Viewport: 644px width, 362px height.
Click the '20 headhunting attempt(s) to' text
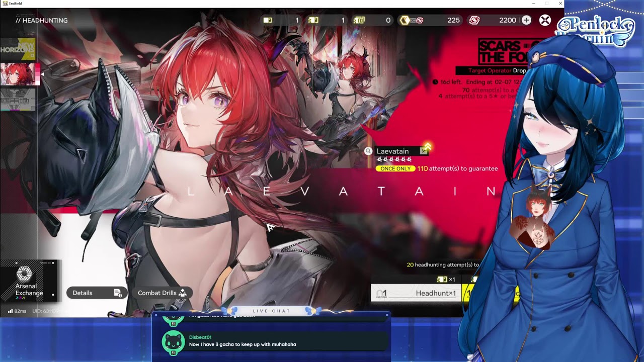pos(443,264)
